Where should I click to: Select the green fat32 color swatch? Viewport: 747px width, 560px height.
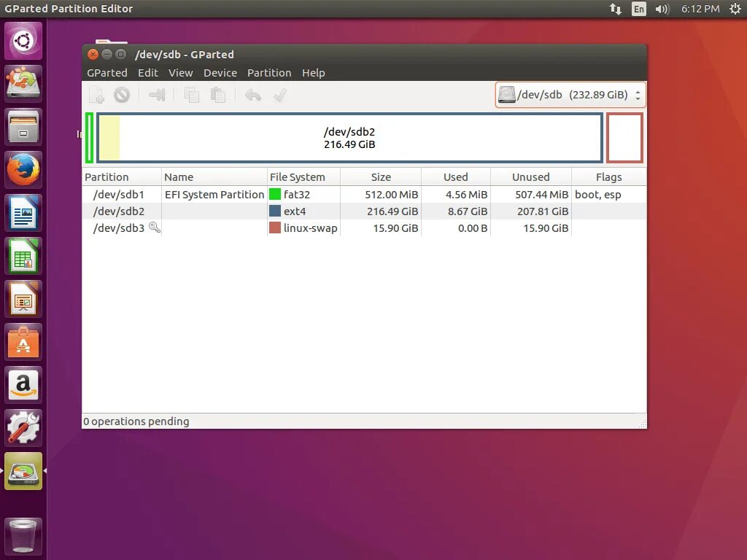pyautogui.click(x=275, y=194)
